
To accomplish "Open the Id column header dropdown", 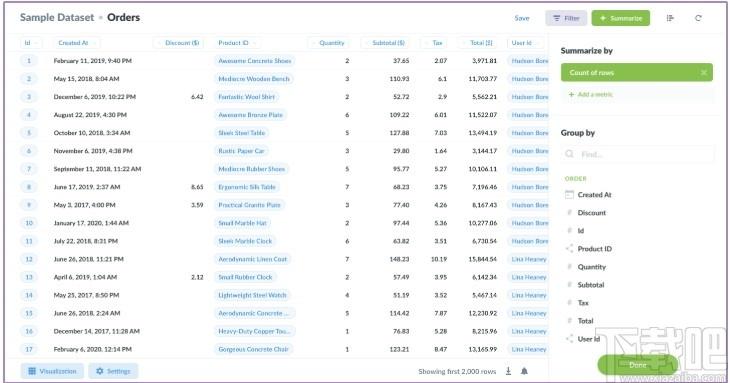I will 30,43.
